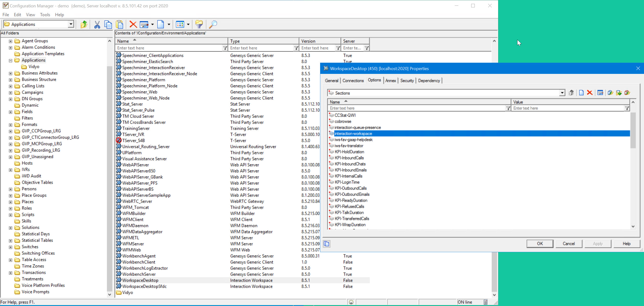Switch to the Annex tab
This screenshot has width=644, height=306.
pyautogui.click(x=390, y=81)
